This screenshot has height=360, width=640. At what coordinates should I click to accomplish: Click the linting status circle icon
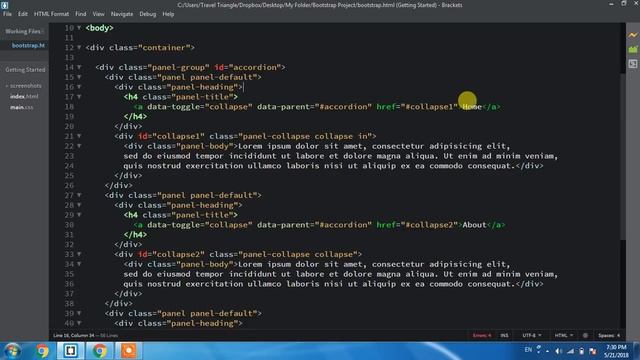pos(585,336)
